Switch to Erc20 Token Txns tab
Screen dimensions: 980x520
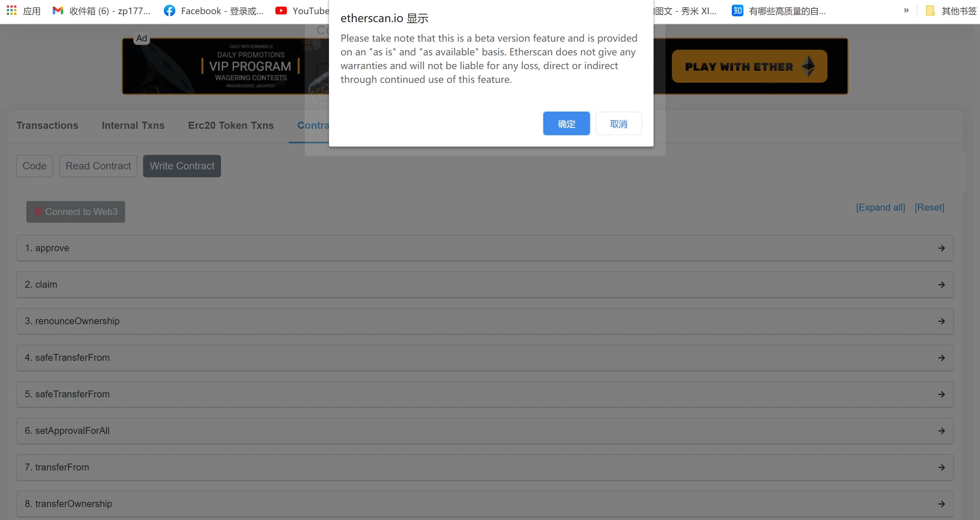230,126
